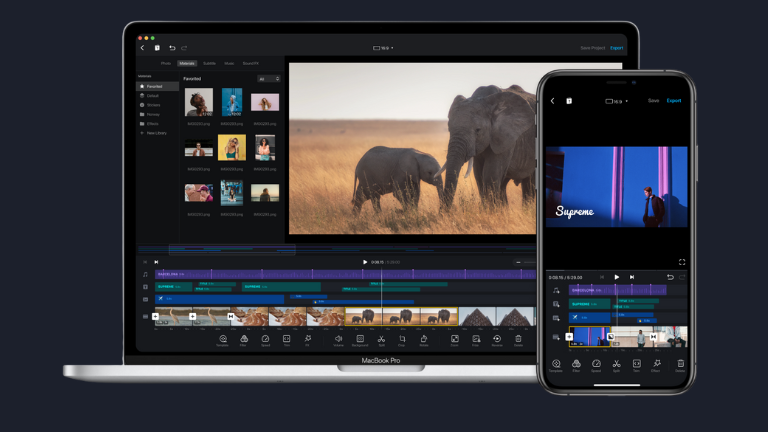This screenshot has width=768, height=432.
Task: Open Speed tool on the phone toolbar
Action: (596, 365)
